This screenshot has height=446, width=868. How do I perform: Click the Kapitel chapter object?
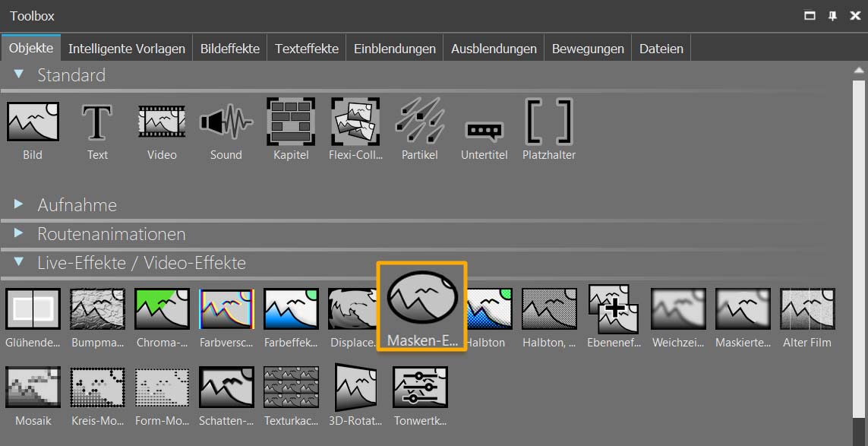pos(291,122)
